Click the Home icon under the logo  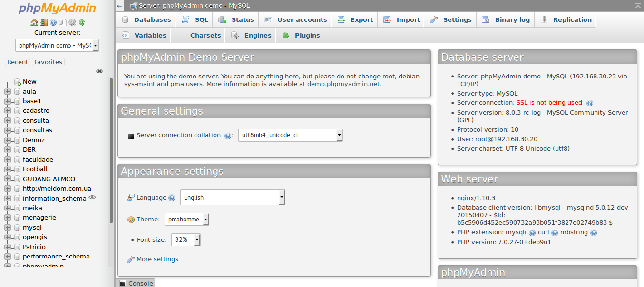pyautogui.click(x=34, y=22)
